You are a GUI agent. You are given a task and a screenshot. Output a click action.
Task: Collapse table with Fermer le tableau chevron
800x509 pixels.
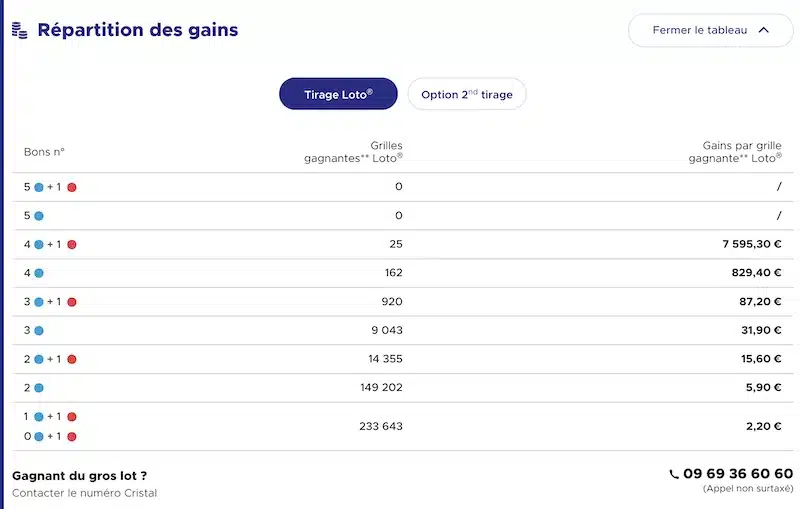point(764,30)
